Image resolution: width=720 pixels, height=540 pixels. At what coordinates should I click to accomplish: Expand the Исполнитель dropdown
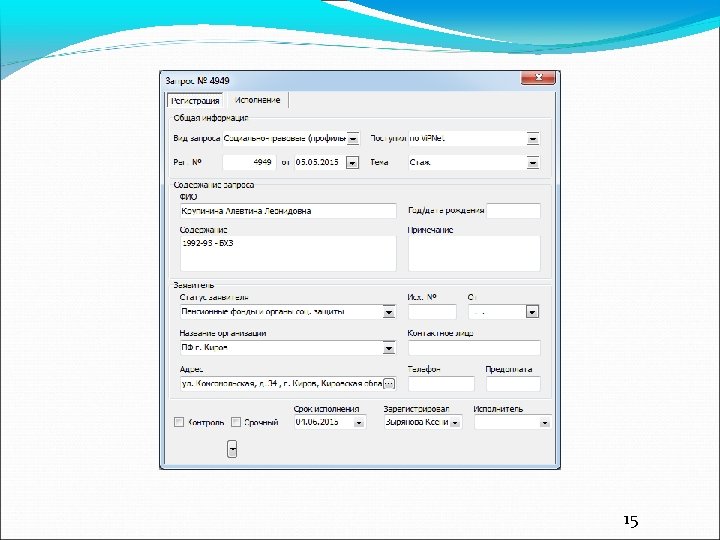point(545,422)
